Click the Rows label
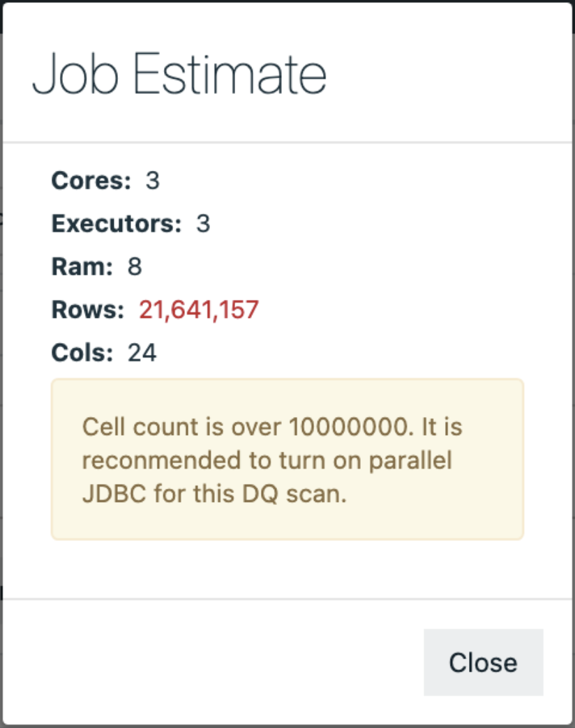The height and width of the screenshot is (728, 575). [x=87, y=309]
